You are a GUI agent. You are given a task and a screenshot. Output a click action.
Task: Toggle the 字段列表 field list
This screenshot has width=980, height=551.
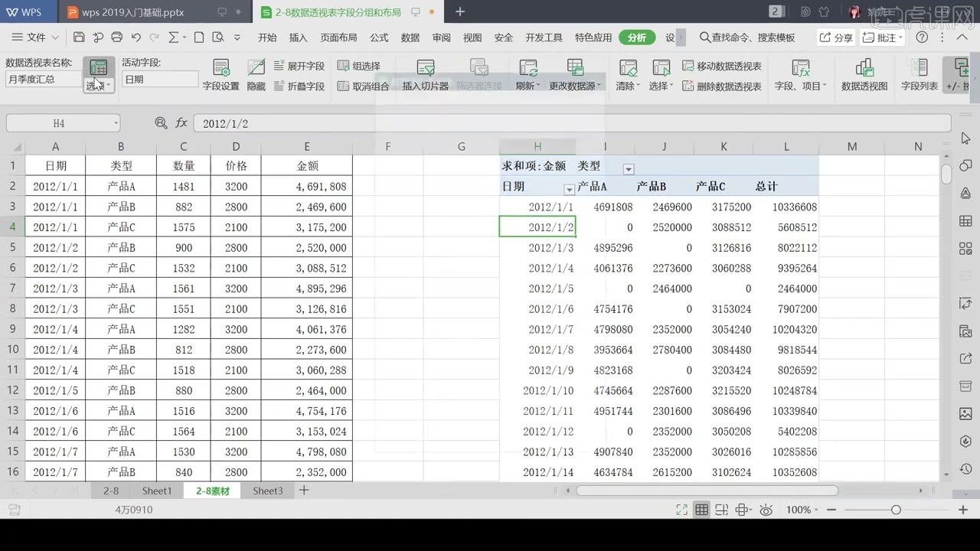920,76
